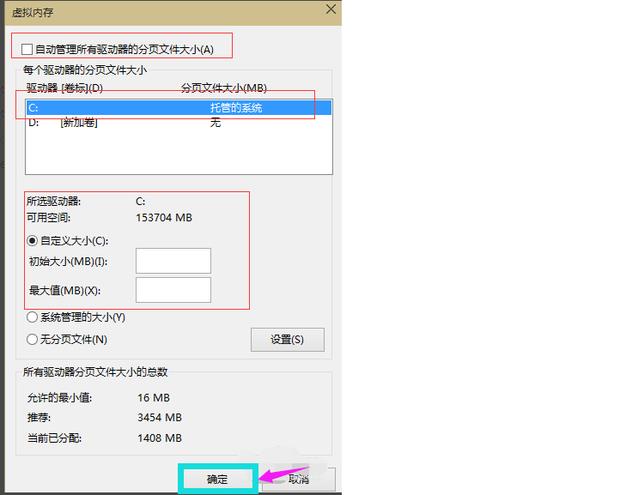Close the 虚拟内存 dialog window
620x495 pixels.
[330, 8]
